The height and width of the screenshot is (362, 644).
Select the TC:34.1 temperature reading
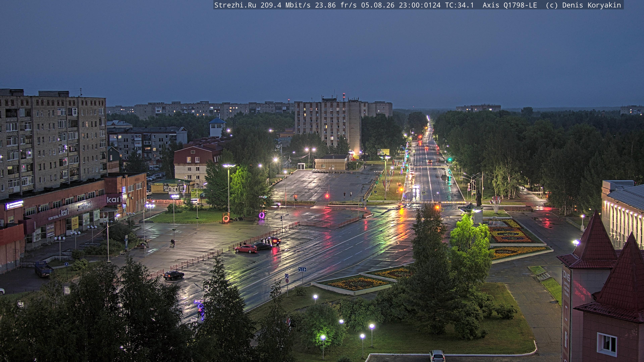click(460, 5)
